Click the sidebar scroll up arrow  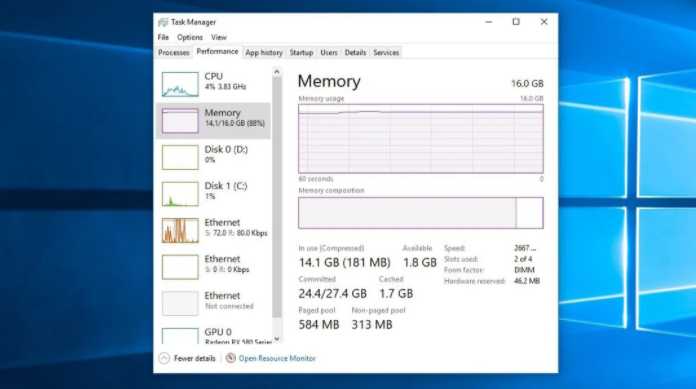point(277,71)
